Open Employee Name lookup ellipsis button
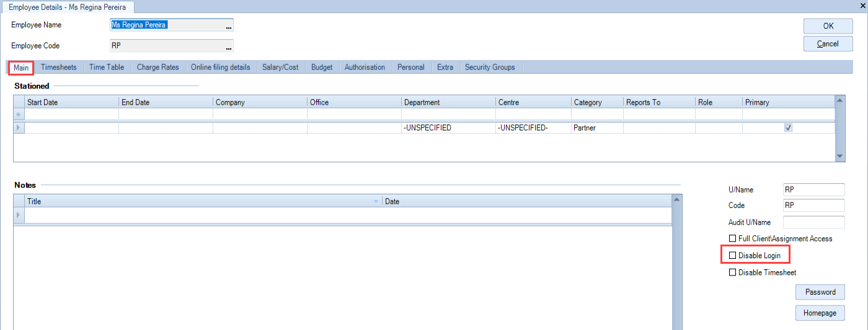This screenshot has height=330, width=868. coord(229,26)
